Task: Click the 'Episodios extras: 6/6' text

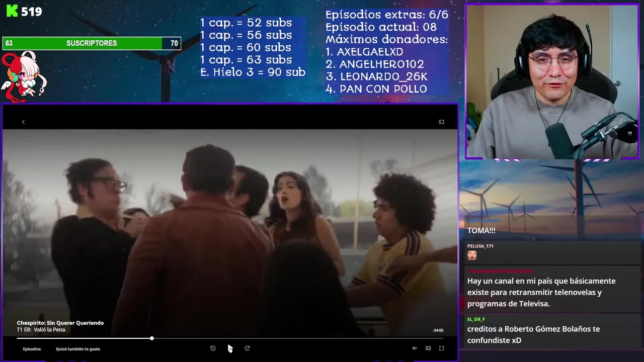Action: pos(386,15)
